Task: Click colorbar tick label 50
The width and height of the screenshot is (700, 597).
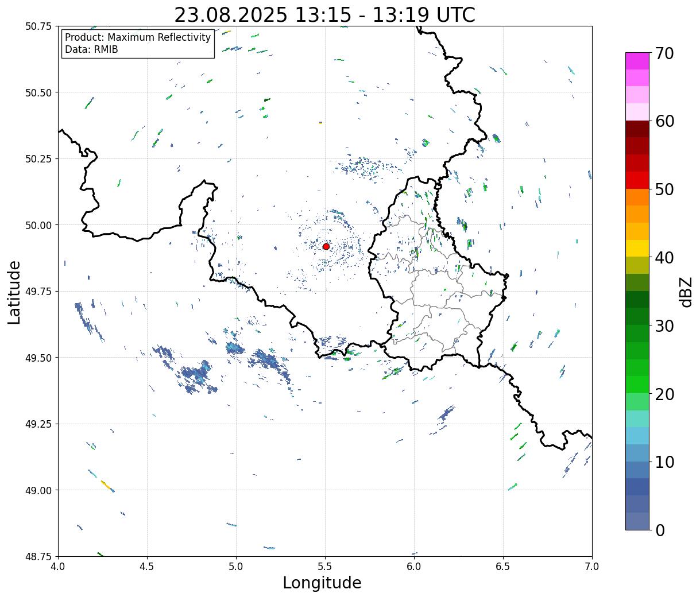Action: 664,189
